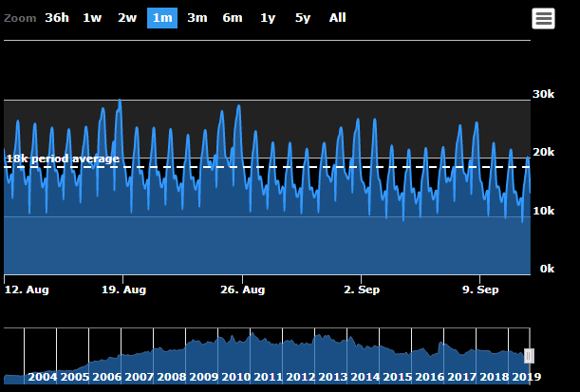The height and width of the screenshot is (392, 580).
Task: Click the 26. Aug axis label
Action: point(243,289)
